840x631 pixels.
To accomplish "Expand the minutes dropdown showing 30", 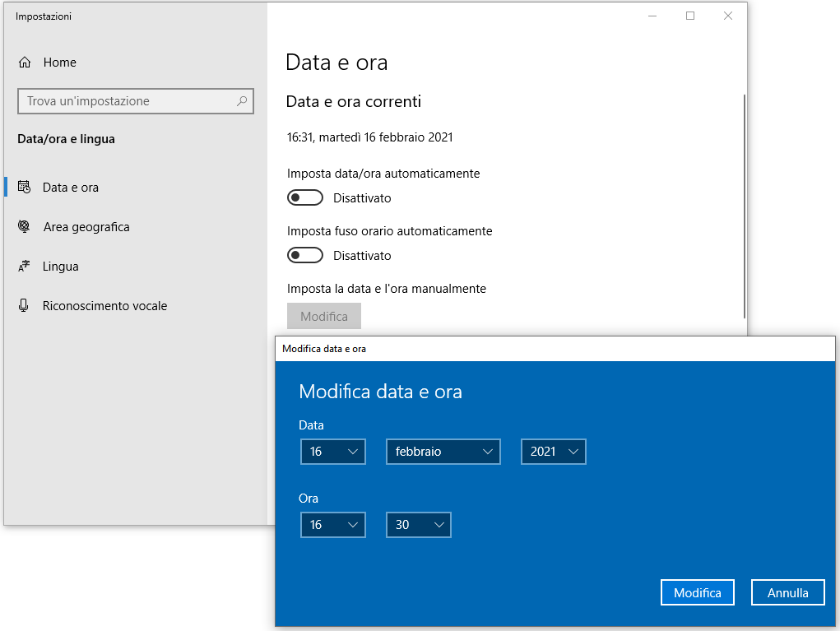I will pos(418,525).
